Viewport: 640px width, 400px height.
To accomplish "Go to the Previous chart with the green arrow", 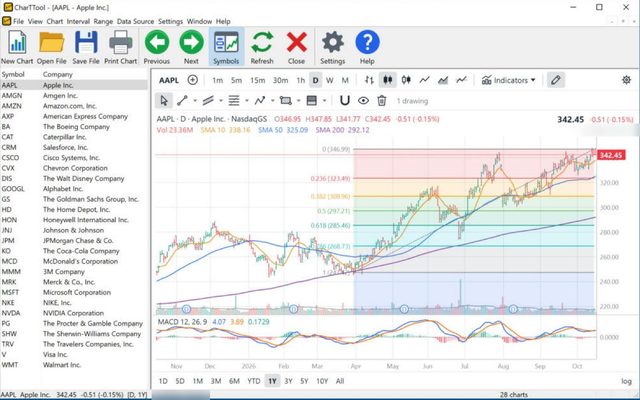I will (157, 42).
